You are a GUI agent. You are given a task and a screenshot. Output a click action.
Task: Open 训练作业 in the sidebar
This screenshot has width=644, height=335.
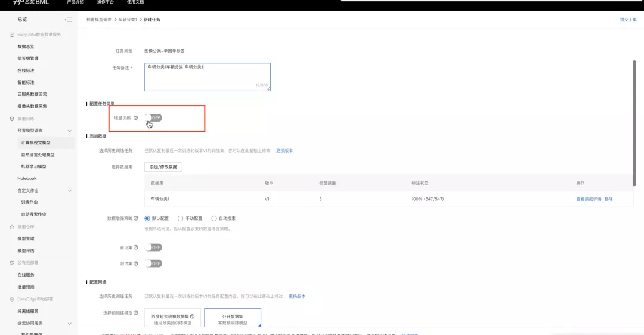30,203
